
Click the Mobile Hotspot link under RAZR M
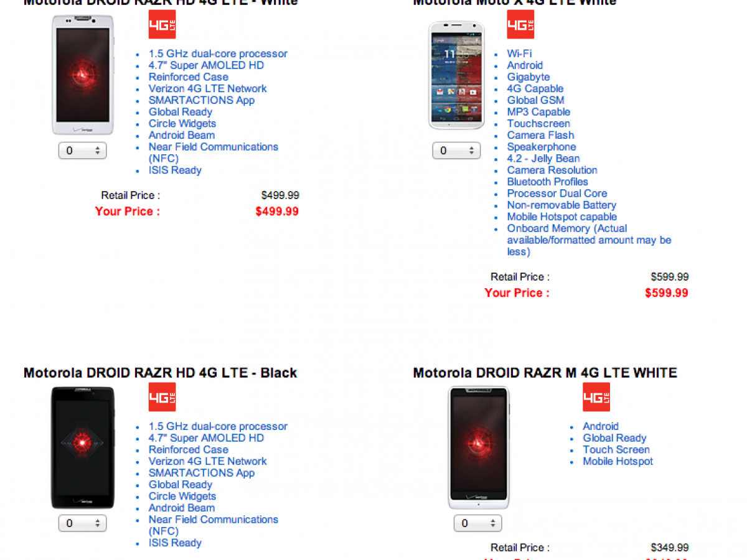pyautogui.click(x=618, y=461)
